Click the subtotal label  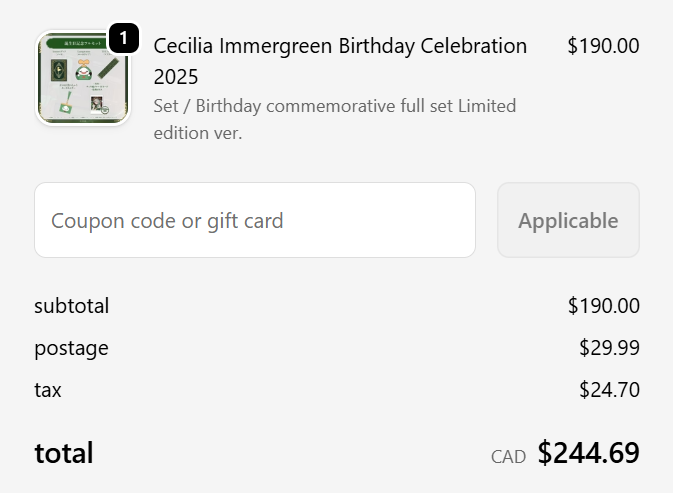pos(71,306)
